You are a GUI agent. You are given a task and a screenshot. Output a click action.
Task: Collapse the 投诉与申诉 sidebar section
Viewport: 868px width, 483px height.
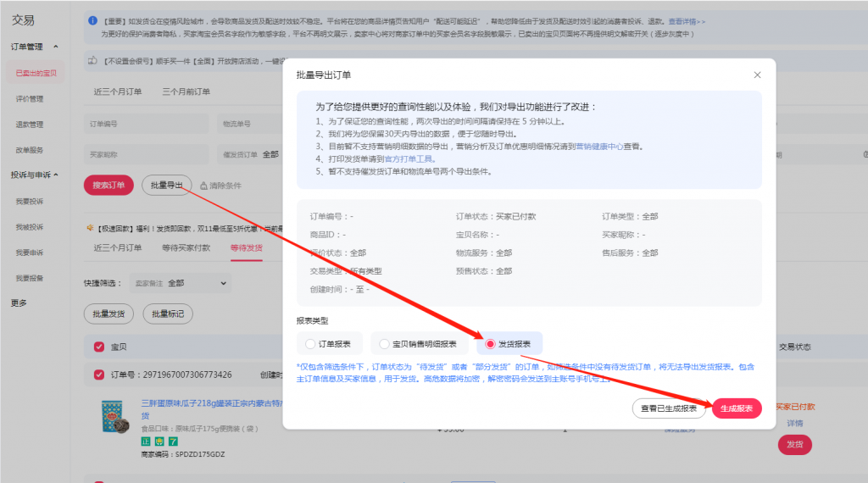(56, 175)
